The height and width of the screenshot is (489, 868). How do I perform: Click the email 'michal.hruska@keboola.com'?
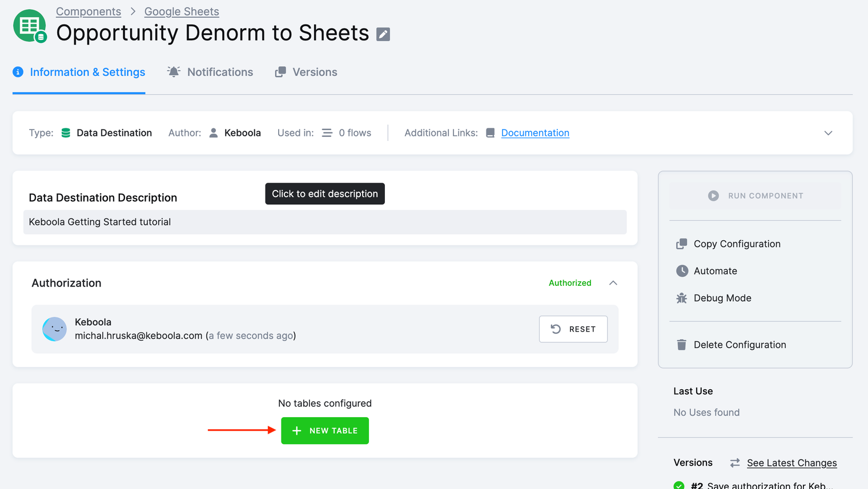(x=139, y=336)
